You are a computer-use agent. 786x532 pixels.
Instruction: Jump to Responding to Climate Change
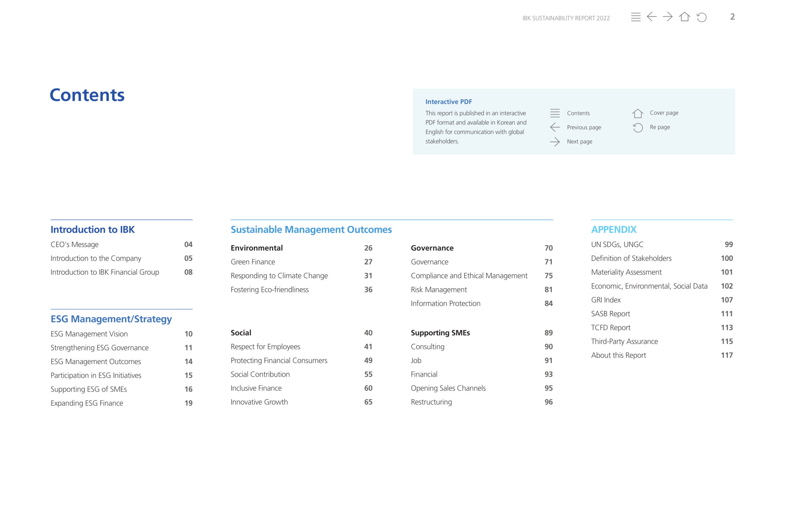[x=279, y=276]
